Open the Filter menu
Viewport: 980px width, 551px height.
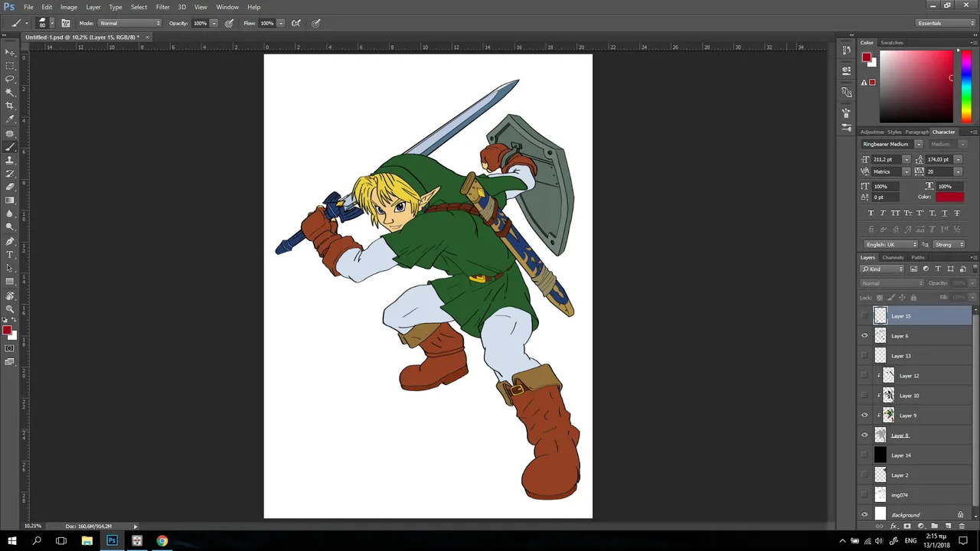click(x=162, y=7)
